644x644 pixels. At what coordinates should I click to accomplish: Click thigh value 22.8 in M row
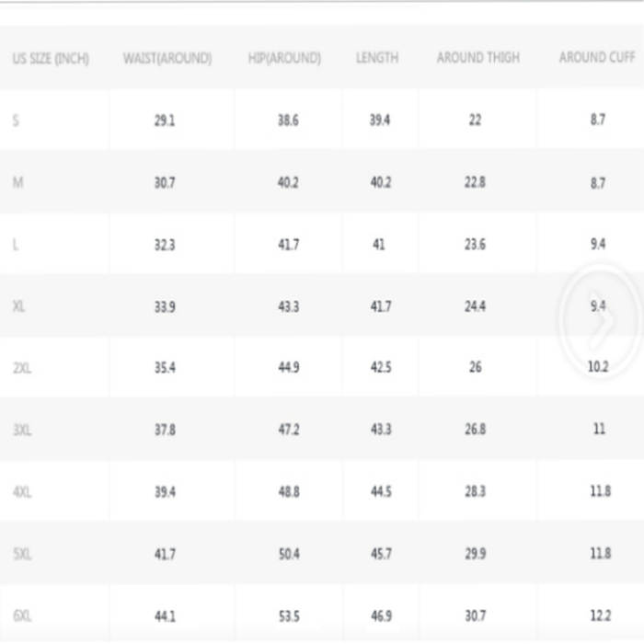[475, 182]
